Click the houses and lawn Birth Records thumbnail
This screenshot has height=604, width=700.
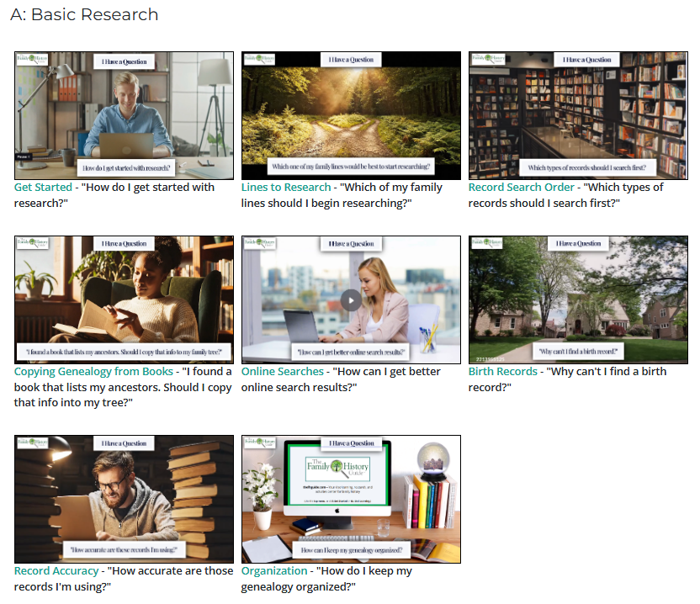tap(578, 299)
